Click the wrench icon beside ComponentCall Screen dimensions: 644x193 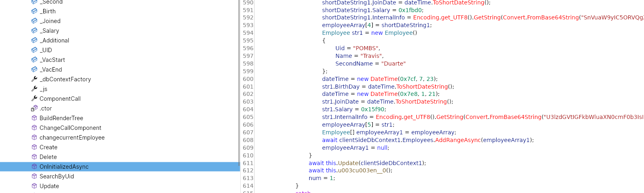click(34, 98)
